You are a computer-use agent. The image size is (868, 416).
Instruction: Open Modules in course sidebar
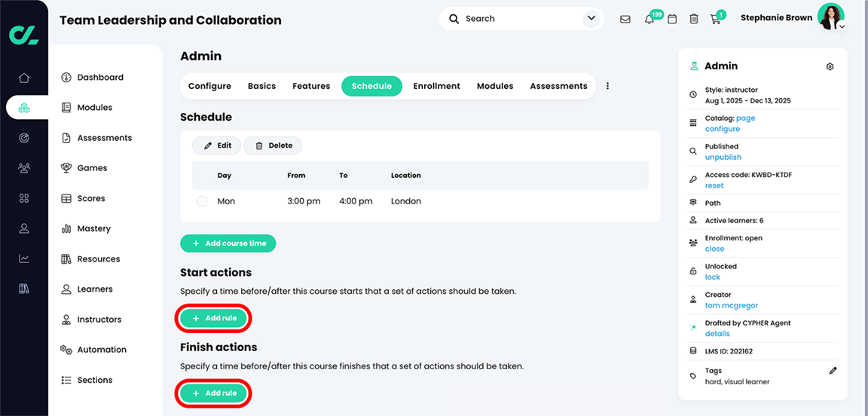point(87,108)
